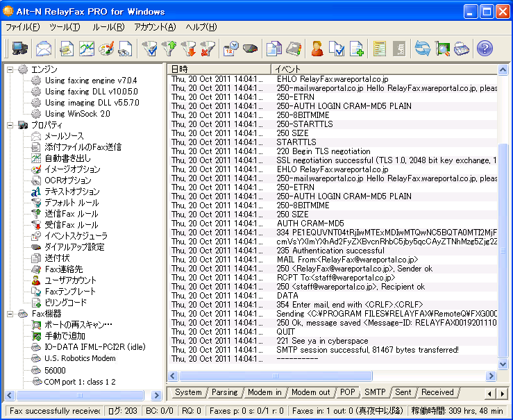Viewport: 513px width, 420px height.
Task: Click the funnel with red X toolbar icon
Action: pyautogui.click(x=207, y=49)
